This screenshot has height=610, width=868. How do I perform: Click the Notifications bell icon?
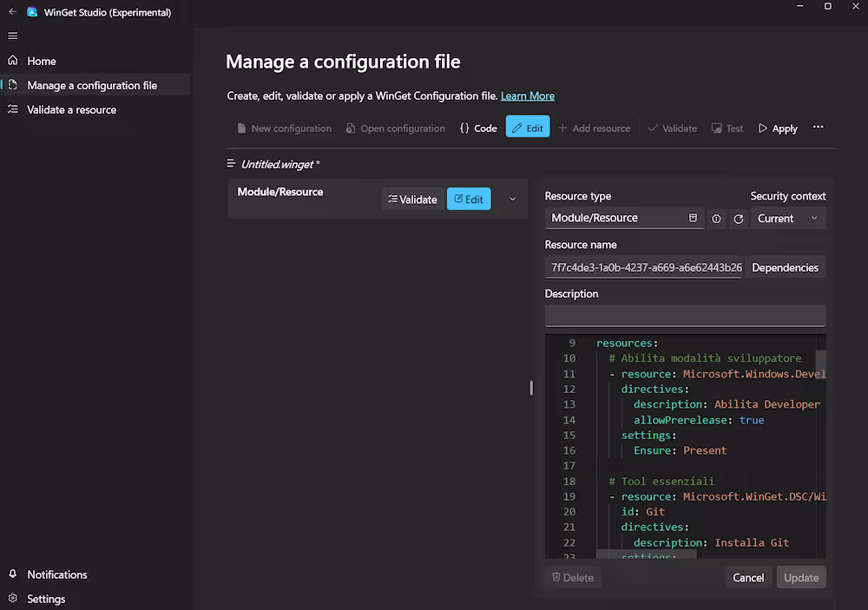[x=13, y=574]
